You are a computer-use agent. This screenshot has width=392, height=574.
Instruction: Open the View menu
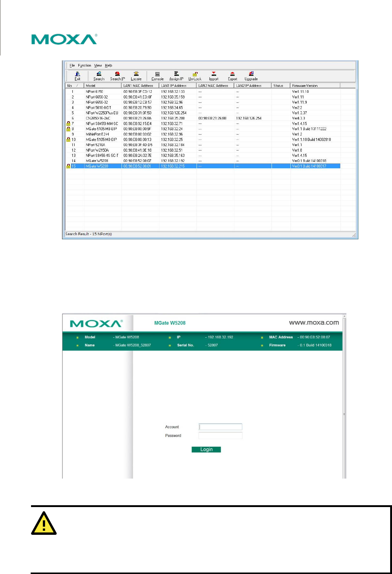coord(98,65)
